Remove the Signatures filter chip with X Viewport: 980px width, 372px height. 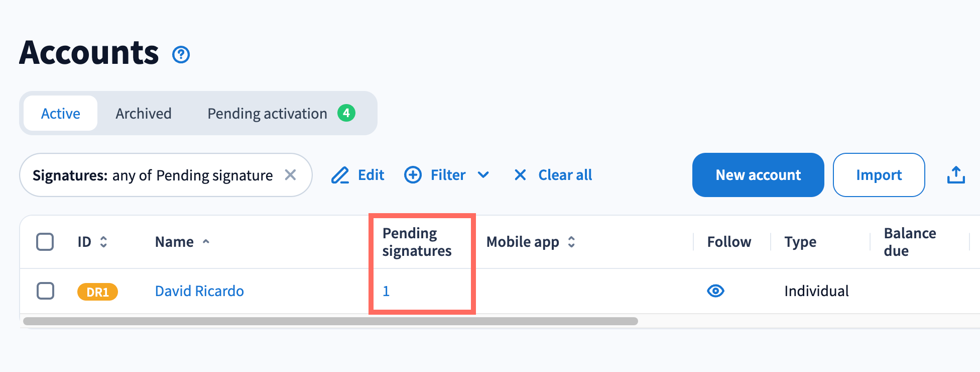click(x=290, y=175)
